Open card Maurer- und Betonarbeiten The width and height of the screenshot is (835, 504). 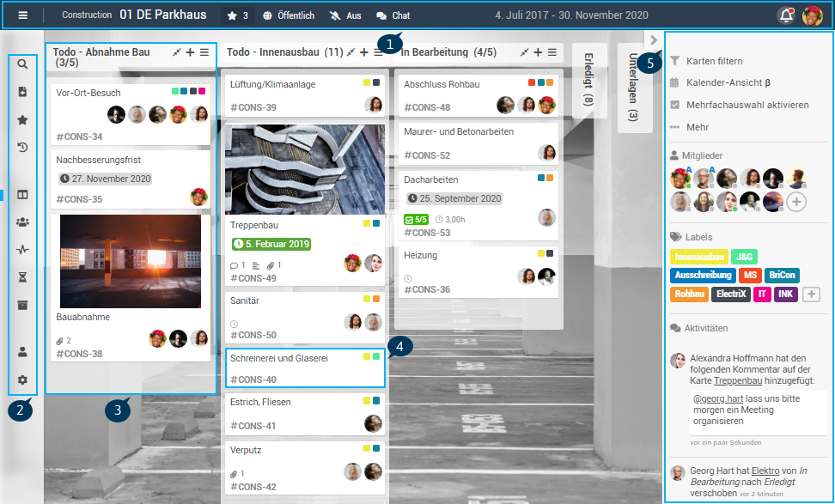pos(478,143)
